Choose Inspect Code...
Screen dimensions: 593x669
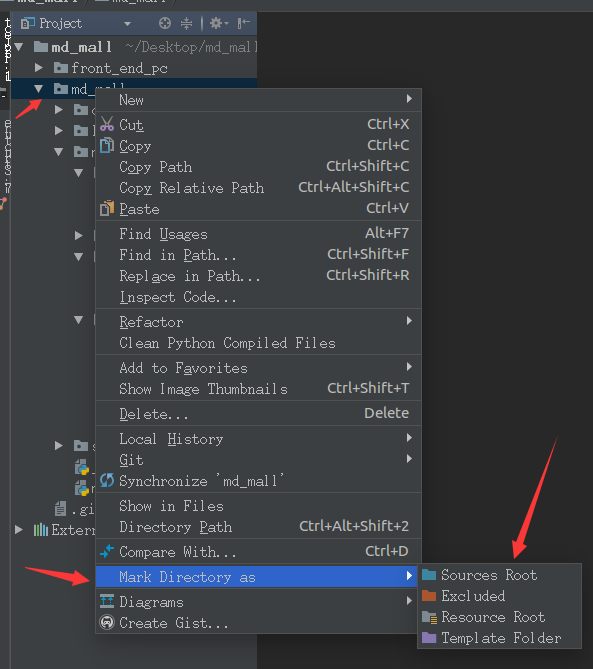(259, 297)
